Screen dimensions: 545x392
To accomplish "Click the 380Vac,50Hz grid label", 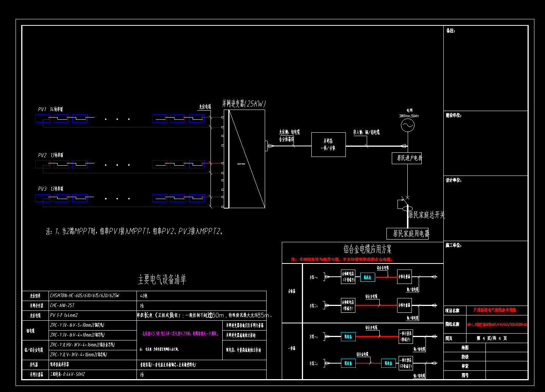I will tap(409, 116).
